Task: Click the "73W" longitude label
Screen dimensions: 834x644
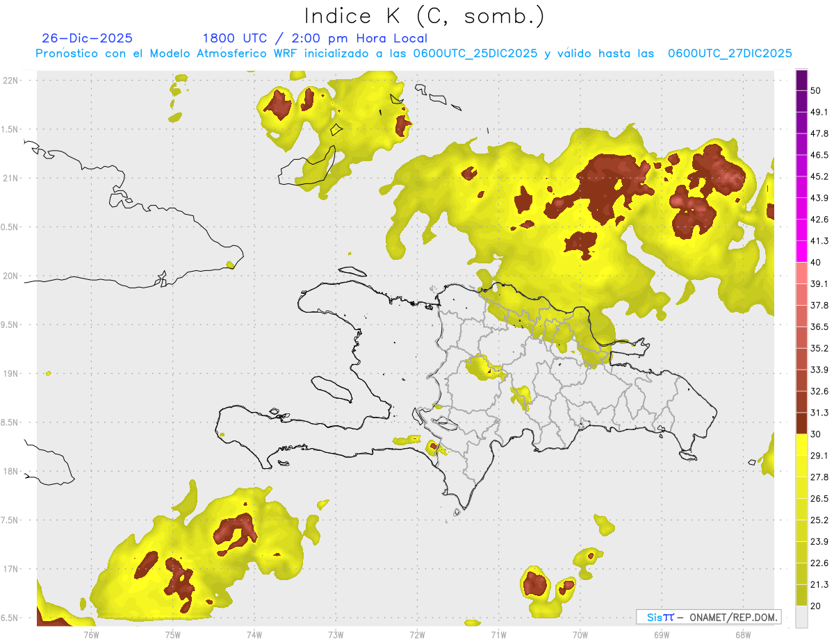Action: (x=336, y=634)
